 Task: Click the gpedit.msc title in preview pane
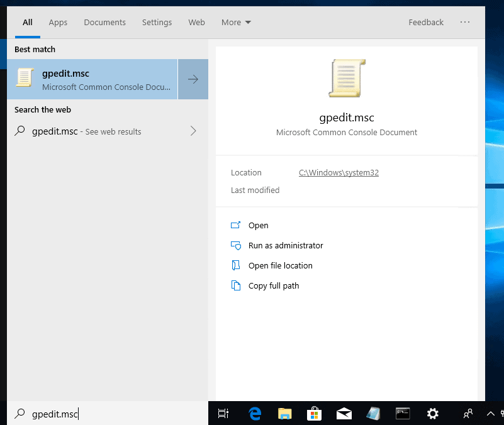(x=347, y=118)
